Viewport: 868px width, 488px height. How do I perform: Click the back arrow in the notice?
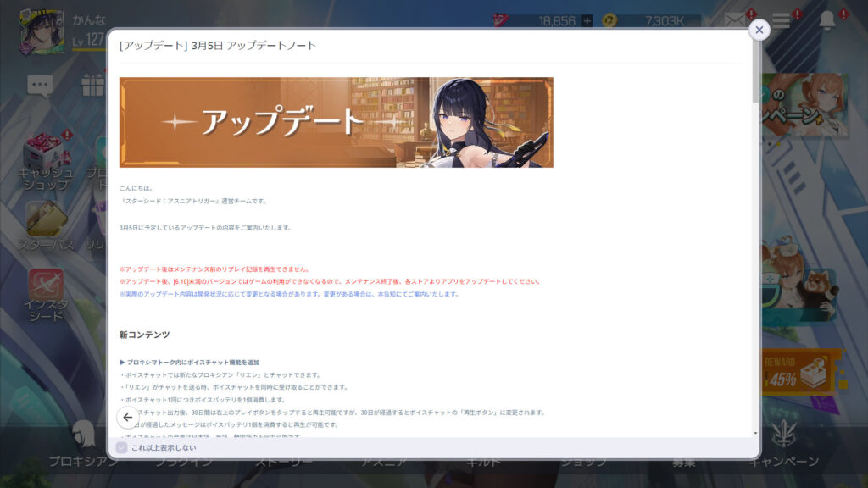(x=128, y=417)
